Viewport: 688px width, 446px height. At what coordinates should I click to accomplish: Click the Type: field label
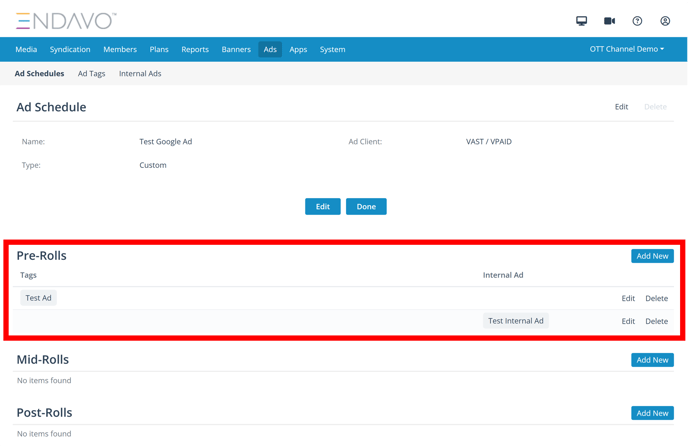[31, 165]
